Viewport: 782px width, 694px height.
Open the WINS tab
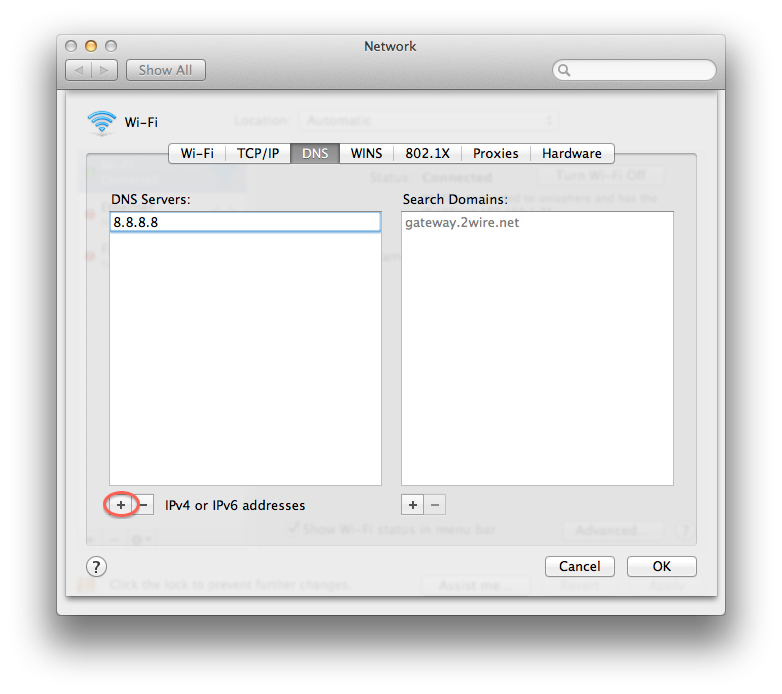coord(367,154)
